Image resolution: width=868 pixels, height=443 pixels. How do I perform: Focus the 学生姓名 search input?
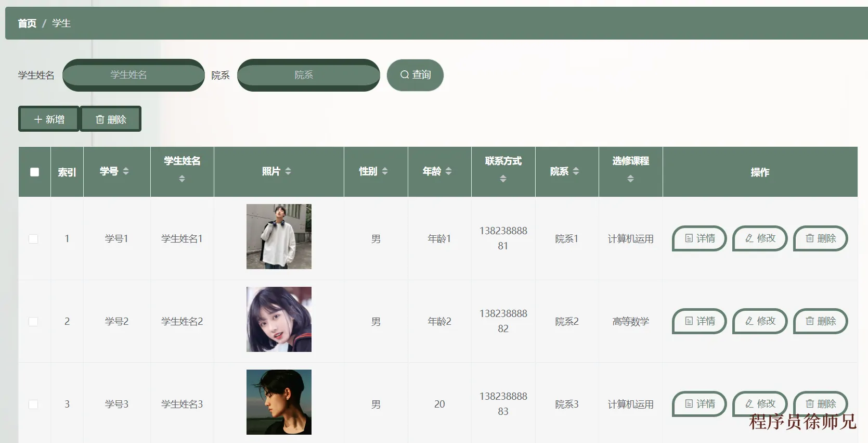click(134, 75)
